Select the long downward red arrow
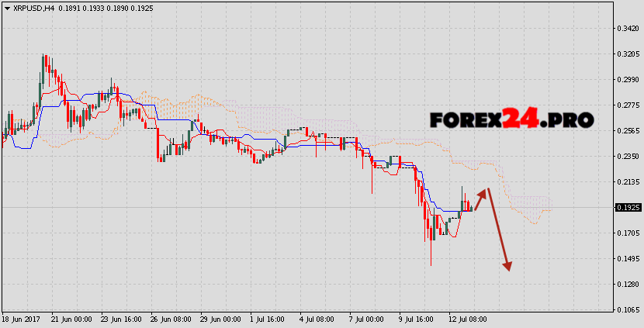The height and width of the screenshot is (328, 644). coord(499,230)
